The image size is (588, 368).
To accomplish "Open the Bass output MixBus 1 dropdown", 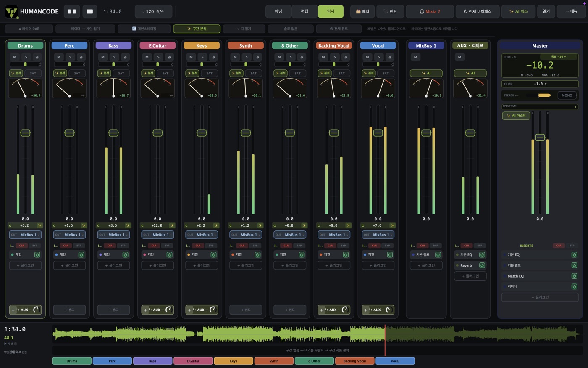I will click(x=113, y=235).
